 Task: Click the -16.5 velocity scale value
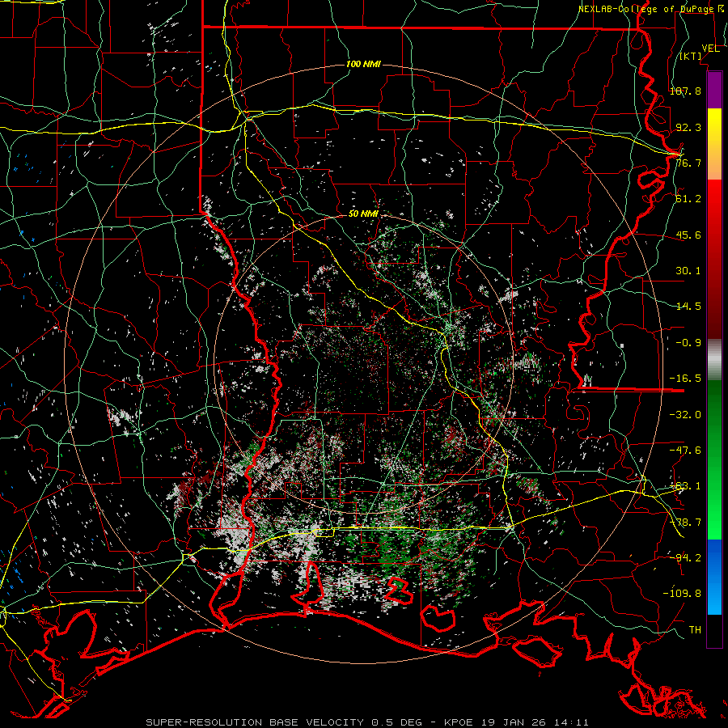click(685, 379)
